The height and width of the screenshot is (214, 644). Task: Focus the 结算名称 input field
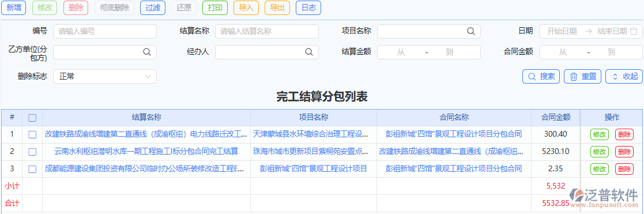tap(266, 31)
